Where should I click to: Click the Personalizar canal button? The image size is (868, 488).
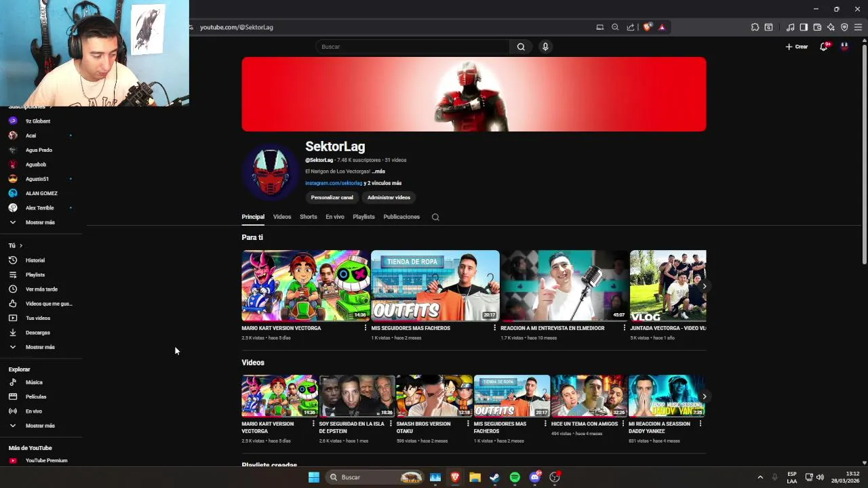tap(332, 197)
